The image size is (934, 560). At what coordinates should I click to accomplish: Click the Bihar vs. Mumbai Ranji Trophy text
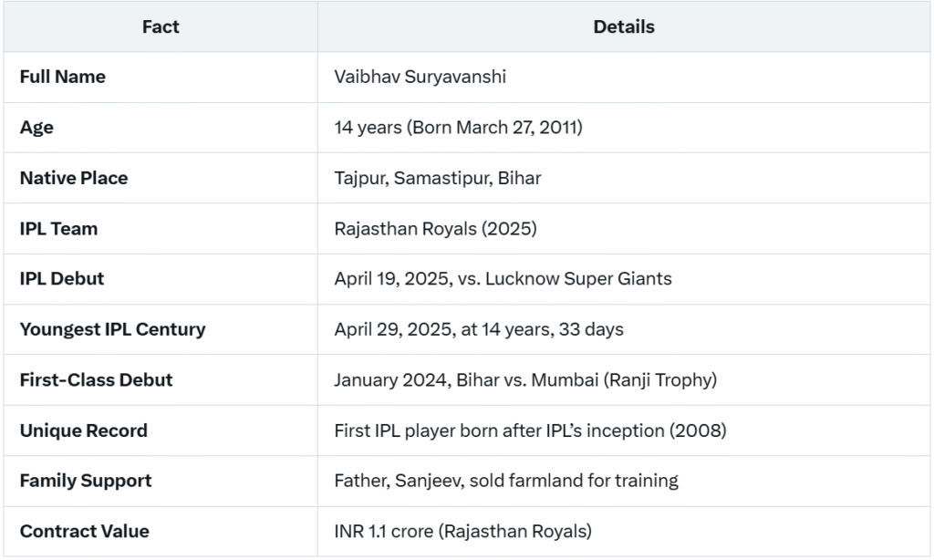coord(525,380)
